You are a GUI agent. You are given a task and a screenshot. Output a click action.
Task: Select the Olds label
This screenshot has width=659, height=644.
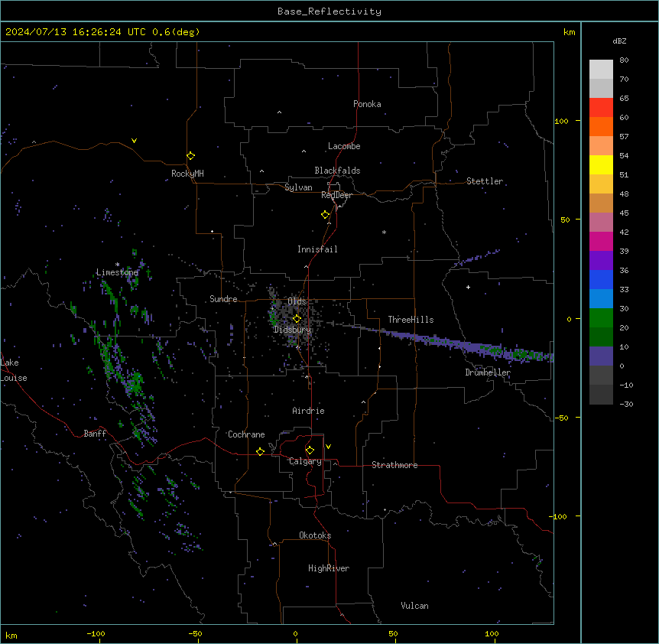coord(297,301)
